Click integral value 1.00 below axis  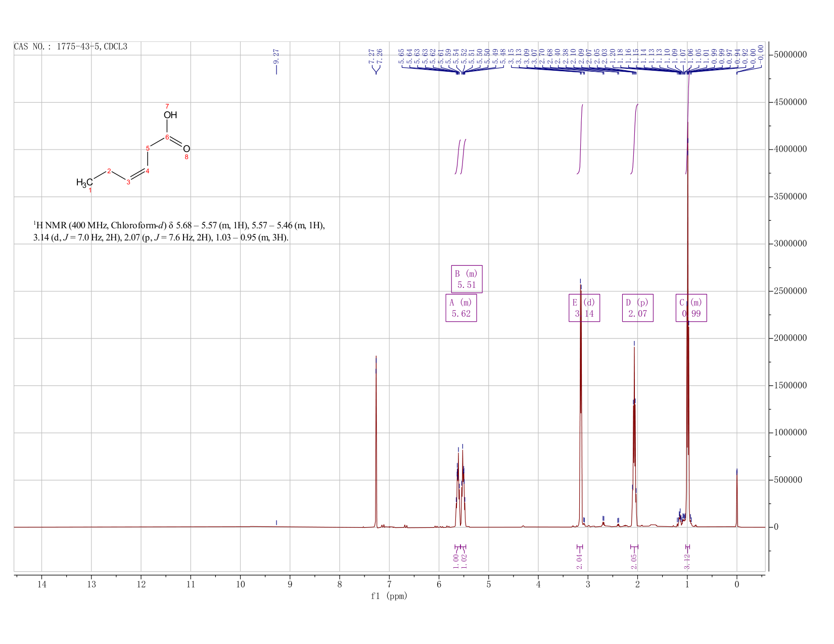[x=456, y=561]
